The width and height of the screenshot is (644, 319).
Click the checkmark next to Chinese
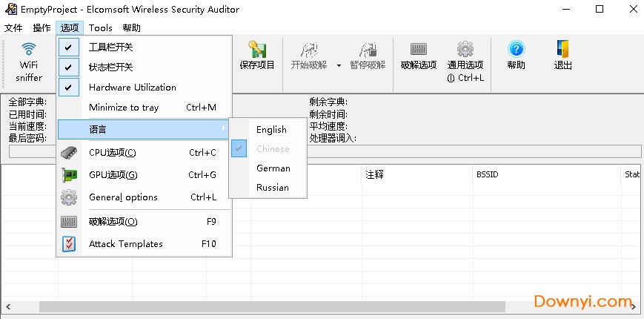(x=239, y=148)
